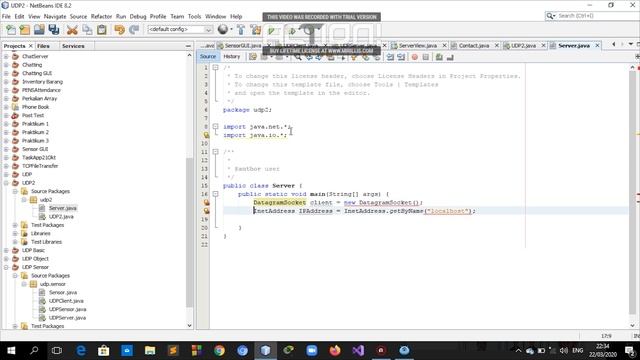Open the editor tab list dropdown arrow
The image size is (640, 360).
[631, 44]
